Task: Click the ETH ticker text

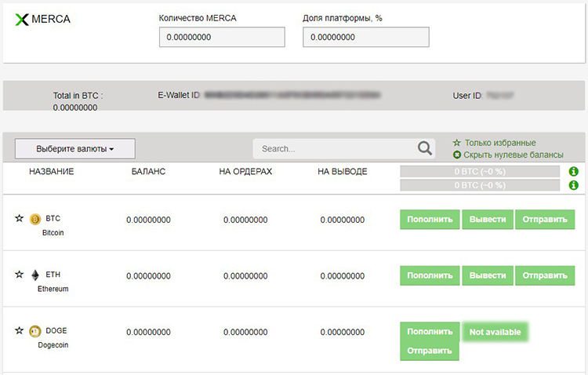Action: [x=53, y=275]
